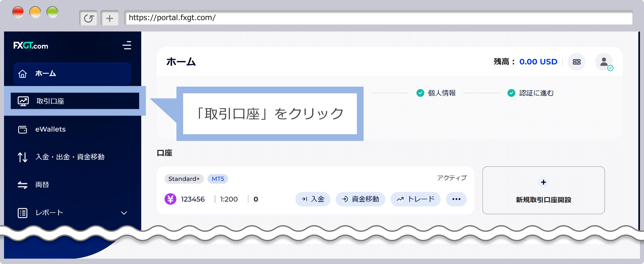Open the ticket/voucher icon in header
This screenshot has height=264, width=644.
click(x=577, y=62)
